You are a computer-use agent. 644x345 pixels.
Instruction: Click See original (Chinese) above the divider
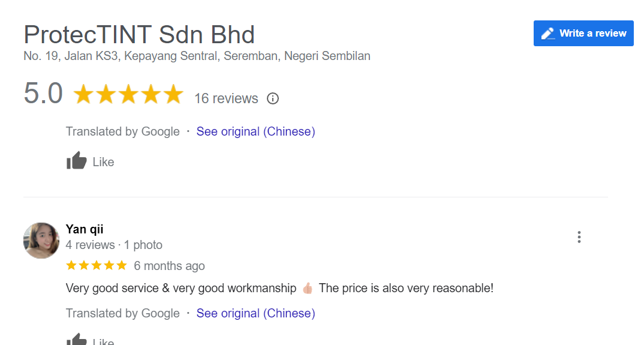[255, 131]
